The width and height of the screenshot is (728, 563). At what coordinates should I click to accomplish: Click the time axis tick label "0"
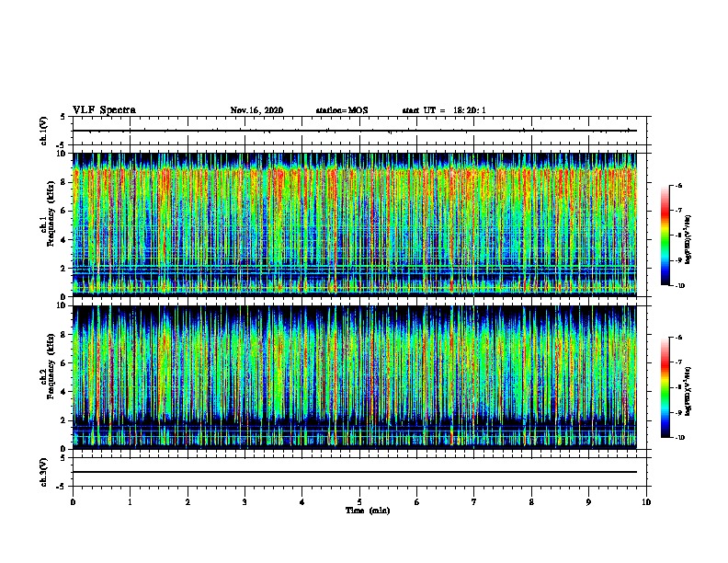73,502
